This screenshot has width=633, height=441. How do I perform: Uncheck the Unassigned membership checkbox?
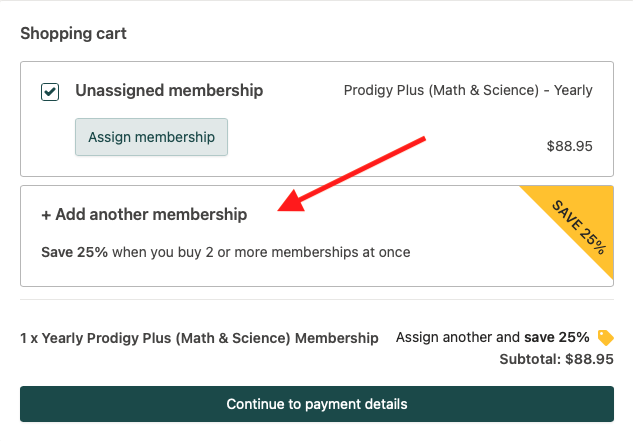[x=50, y=92]
